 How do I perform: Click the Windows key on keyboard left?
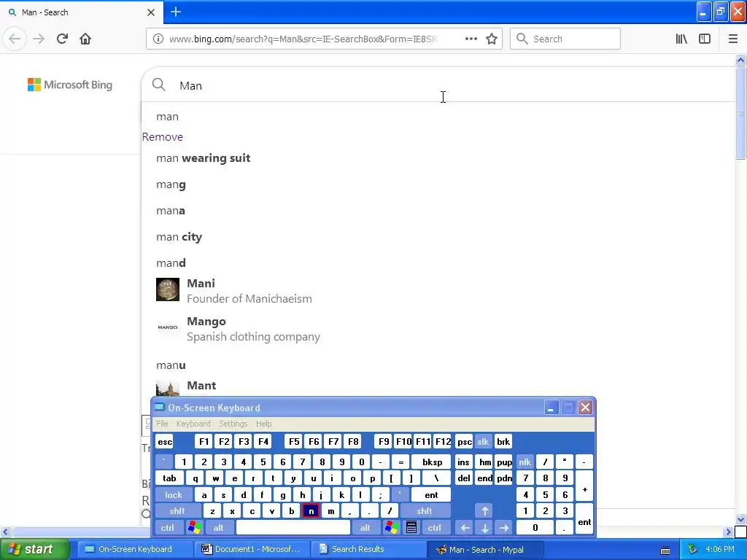[194, 528]
